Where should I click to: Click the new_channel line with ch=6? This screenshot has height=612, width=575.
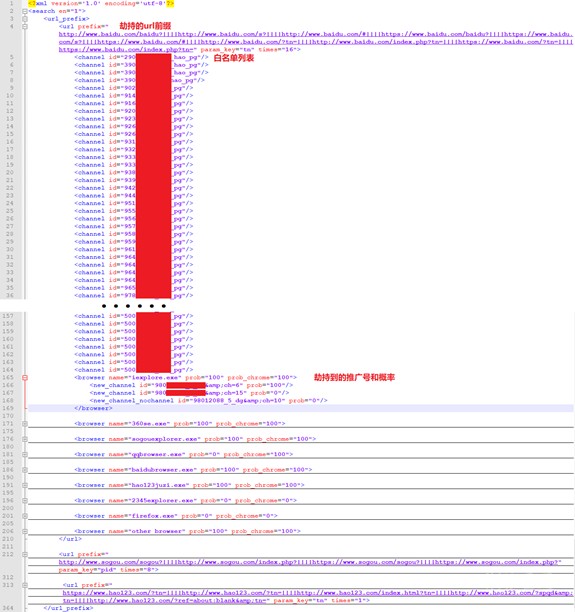click(191, 385)
